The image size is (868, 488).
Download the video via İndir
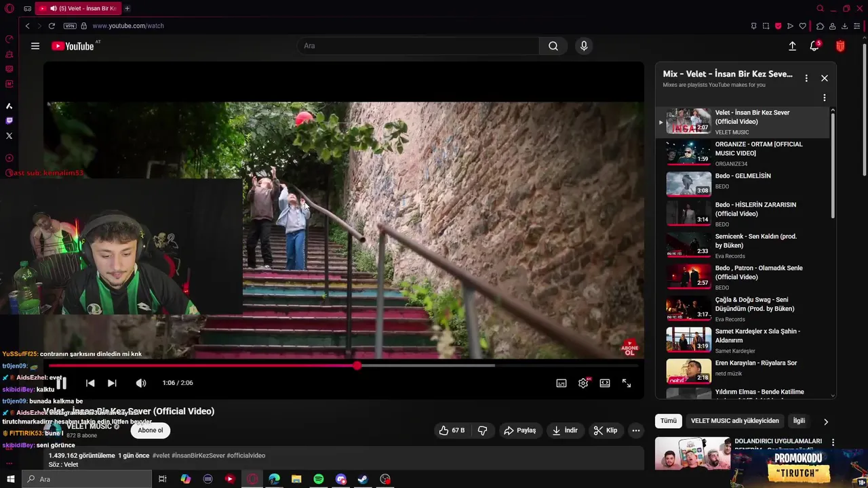click(x=565, y=430)
